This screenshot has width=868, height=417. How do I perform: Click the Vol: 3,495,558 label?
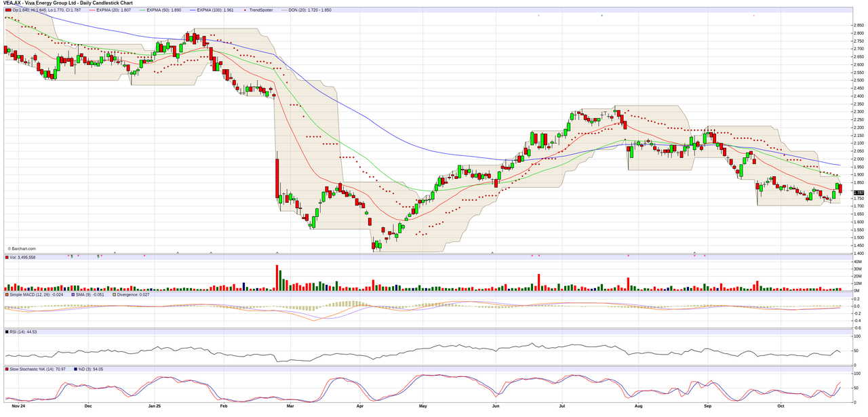[24, 258]
